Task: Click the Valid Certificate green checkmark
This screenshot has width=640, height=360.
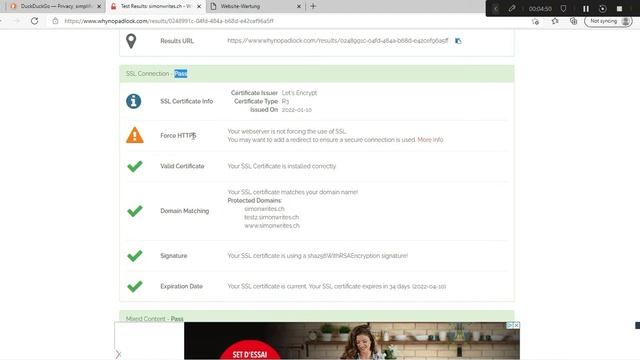Action: click(x=135, y=166)
